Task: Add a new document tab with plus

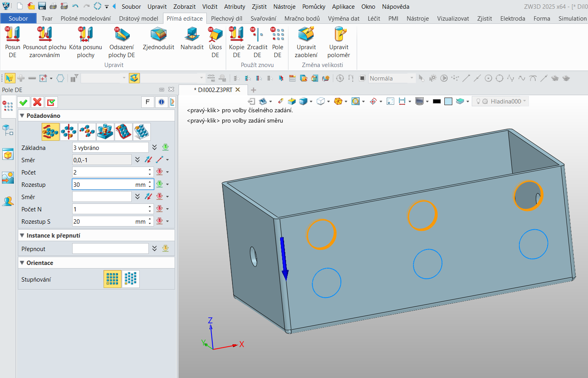Action: click(x=254, y=90)
